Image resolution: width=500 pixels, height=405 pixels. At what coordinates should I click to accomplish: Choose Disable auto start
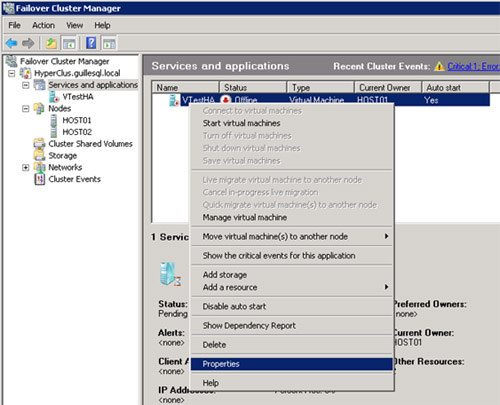coord(292,306)
